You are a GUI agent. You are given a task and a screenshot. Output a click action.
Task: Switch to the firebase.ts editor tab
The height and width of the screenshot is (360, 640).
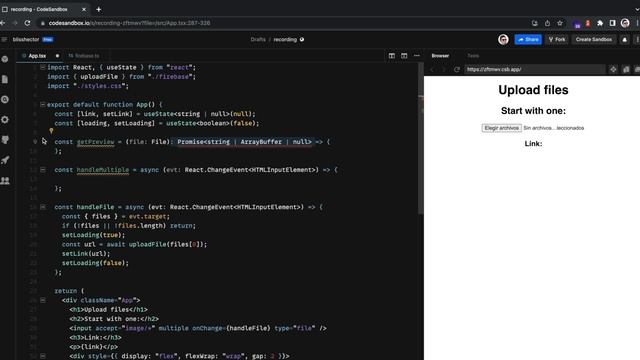coord(84,56)
